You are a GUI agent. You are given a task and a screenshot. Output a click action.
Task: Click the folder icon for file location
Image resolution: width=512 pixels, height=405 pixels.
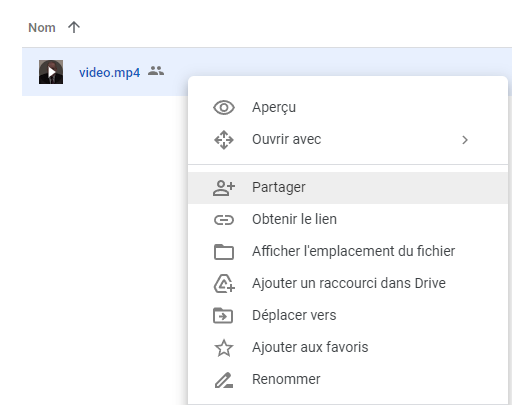click(224, 252)
